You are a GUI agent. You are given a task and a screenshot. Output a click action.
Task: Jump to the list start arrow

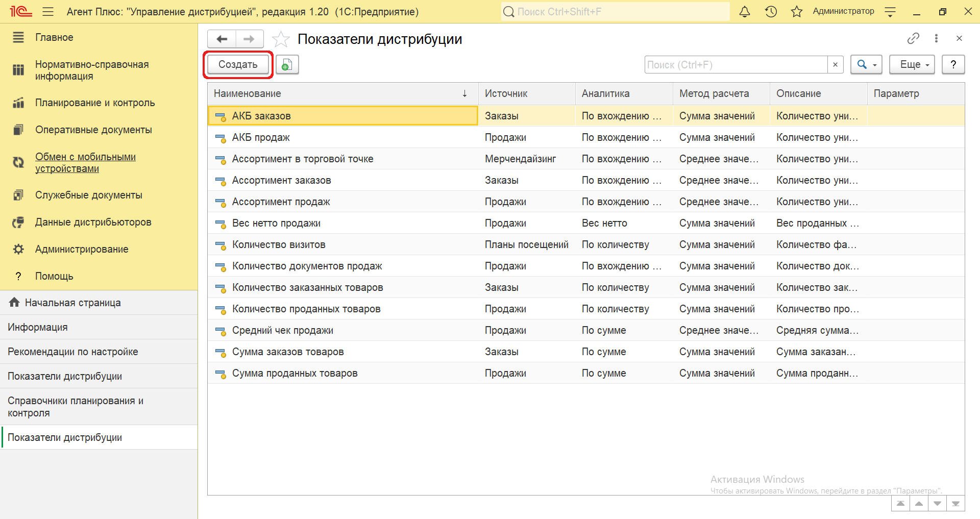click(900, 504)
